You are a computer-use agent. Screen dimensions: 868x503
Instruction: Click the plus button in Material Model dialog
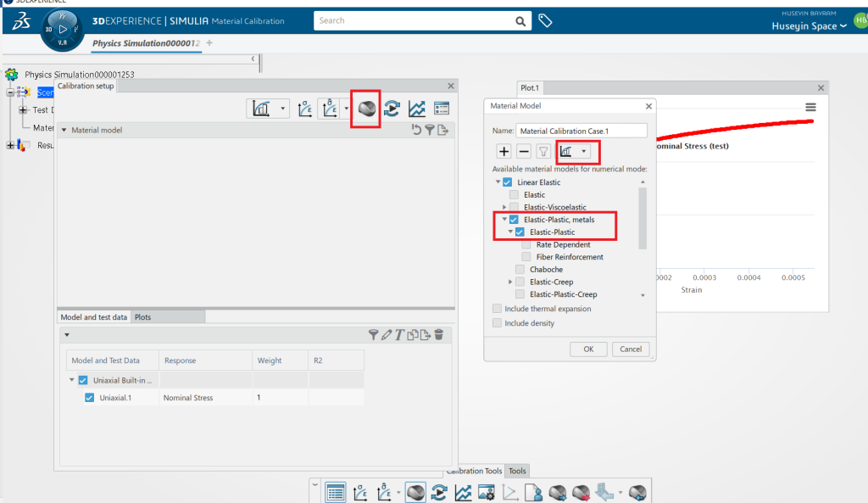click(504, 151)
